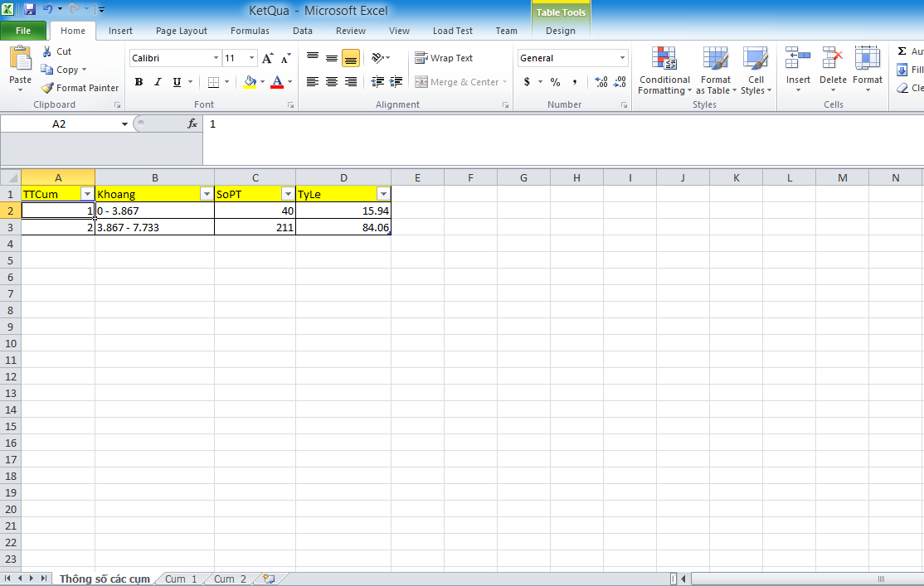Screen dimensions: 924x586
Task: Switch to the Data tab
Action: (x=302, y=31)
